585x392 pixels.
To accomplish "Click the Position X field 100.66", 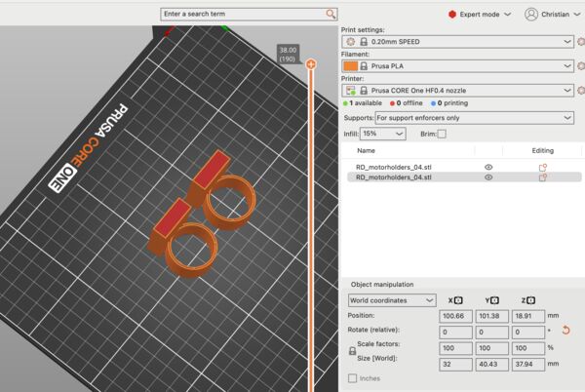I will click(x=455, y=316).
